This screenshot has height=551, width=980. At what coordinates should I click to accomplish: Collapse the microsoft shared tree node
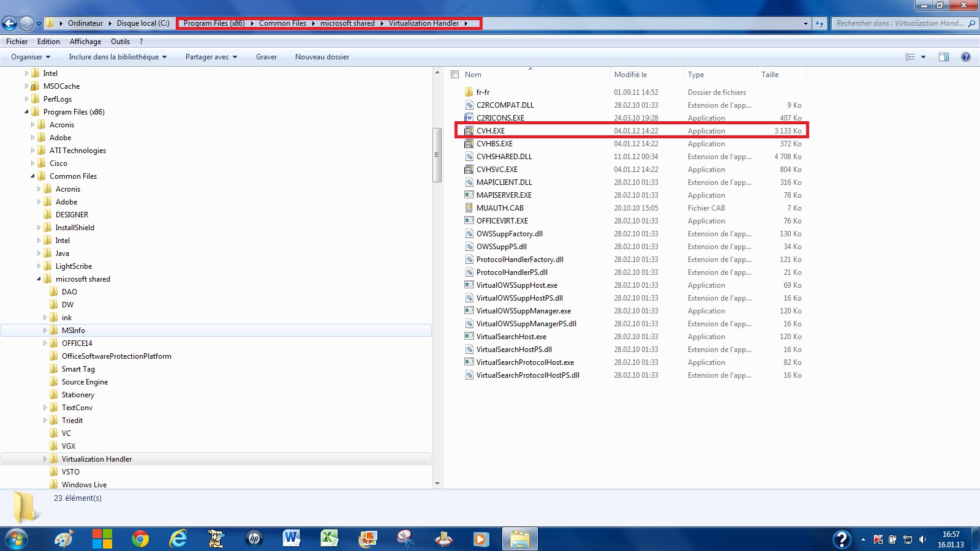coord(39,279)
